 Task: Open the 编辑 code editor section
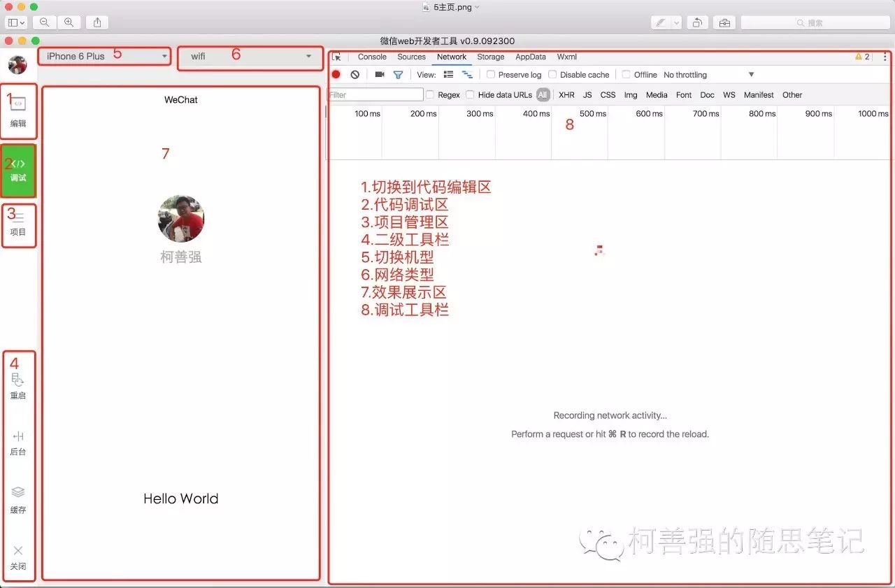(18, 112)
